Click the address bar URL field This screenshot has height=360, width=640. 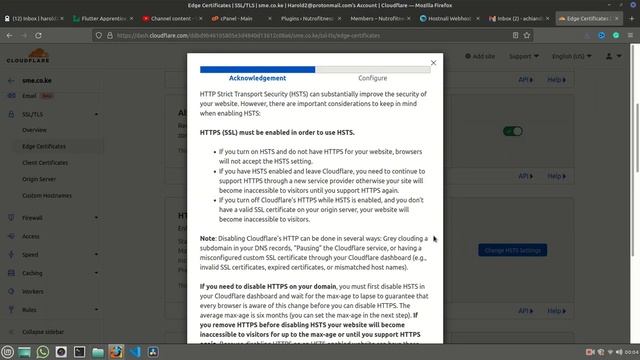pos(312,36)
